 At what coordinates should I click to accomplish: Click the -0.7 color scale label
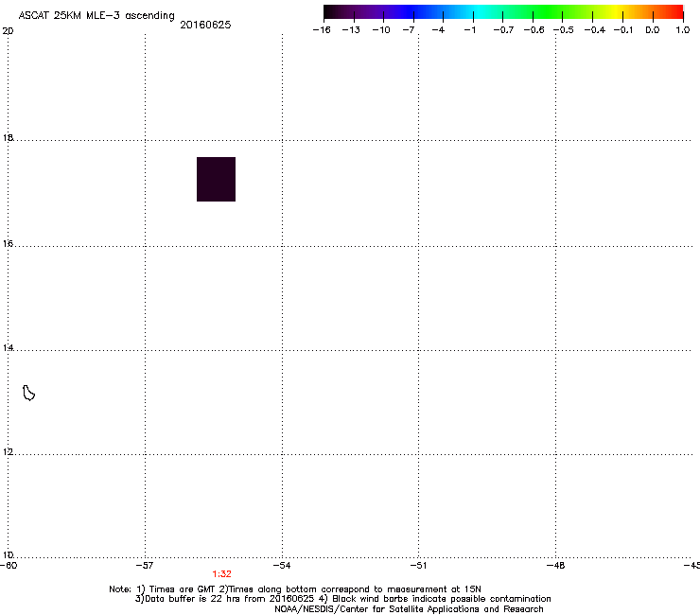click(503, 30)
